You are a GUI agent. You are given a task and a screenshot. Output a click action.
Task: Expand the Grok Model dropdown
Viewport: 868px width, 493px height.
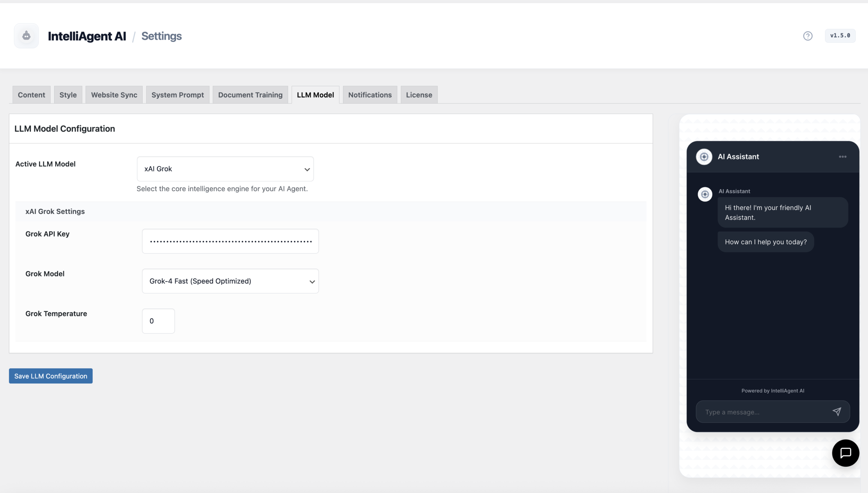(230, 281)
